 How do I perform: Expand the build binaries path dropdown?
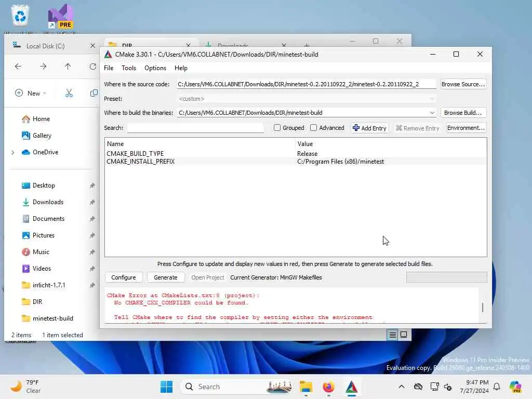coord(432,113)
